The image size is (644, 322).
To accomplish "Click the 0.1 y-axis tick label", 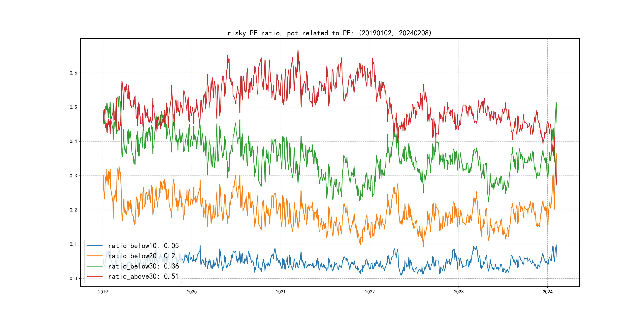I will [x=73, y=244].
